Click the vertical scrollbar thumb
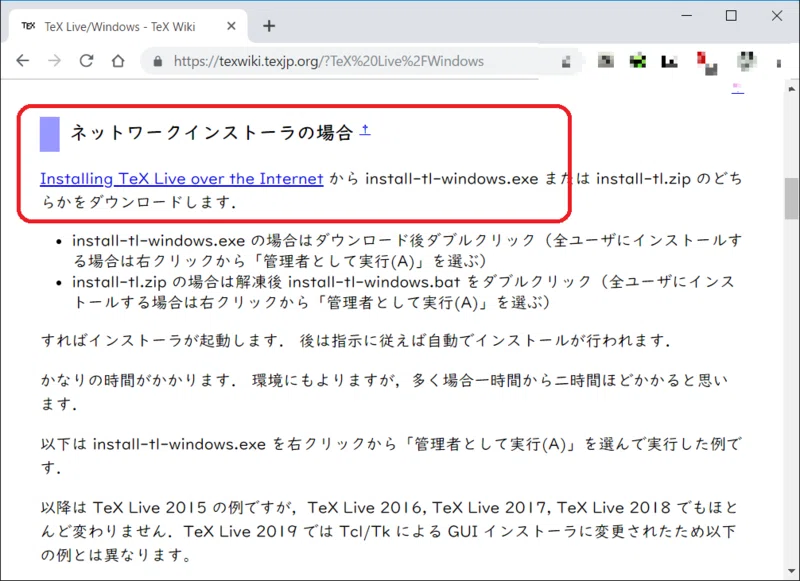This screenshot has height=581, width=800. pos(791,198)
